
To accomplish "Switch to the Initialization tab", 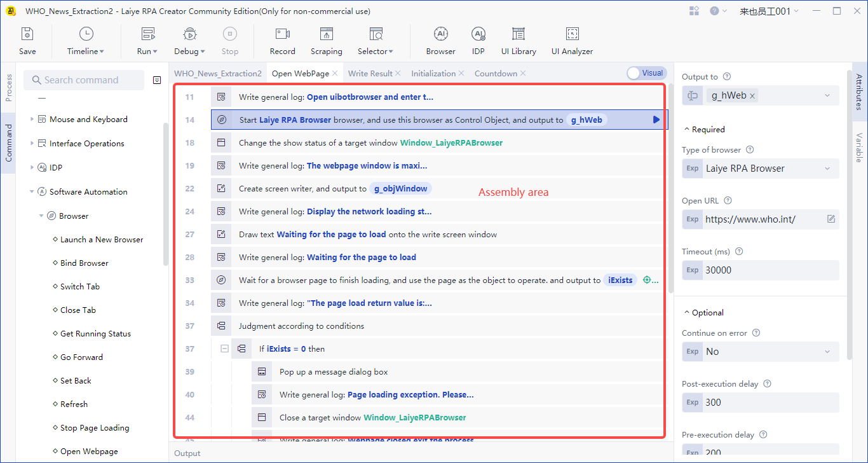I will [x=433, y=74].
